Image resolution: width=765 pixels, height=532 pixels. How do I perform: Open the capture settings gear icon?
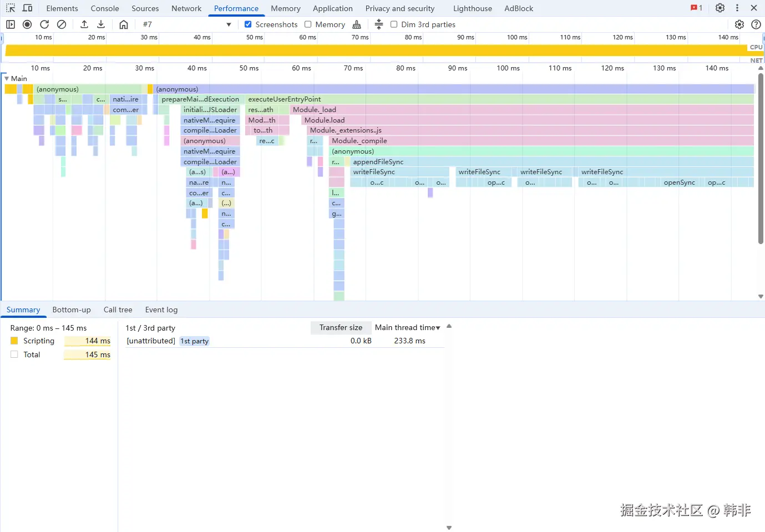coord(739,24)
